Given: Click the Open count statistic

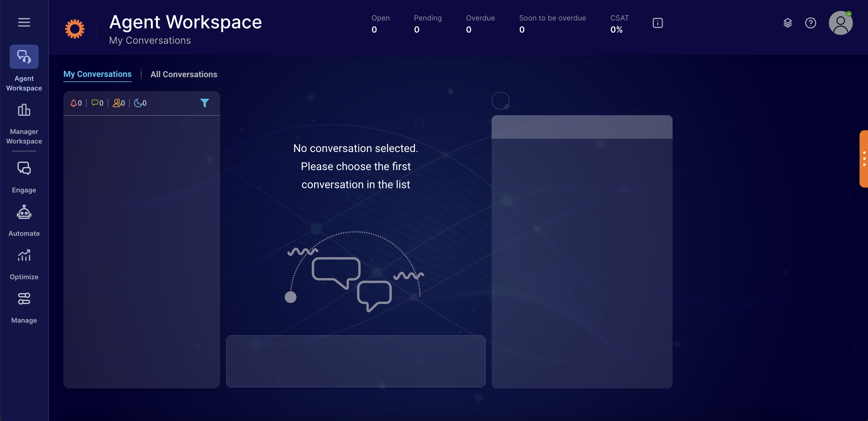Looking at the screenshot, I should [380, 24].
